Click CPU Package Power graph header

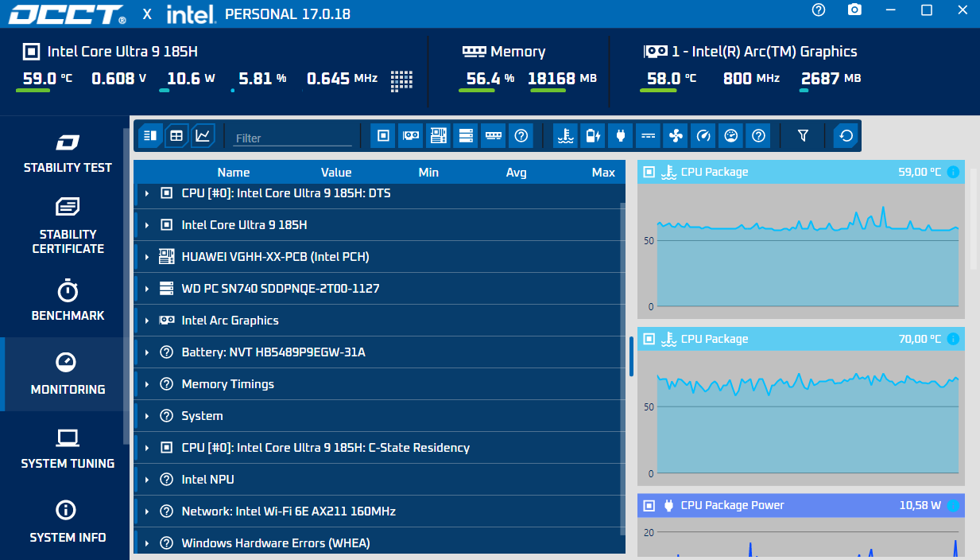(801, 505)
